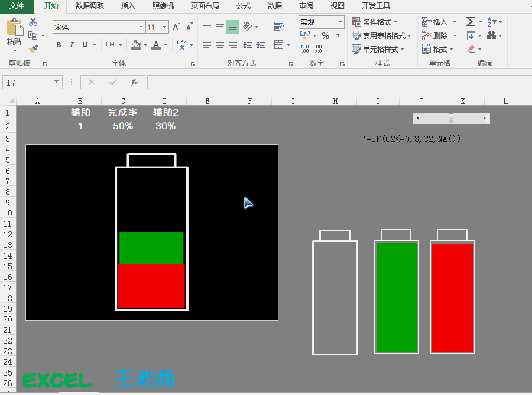Viewport: 532px width, 395px height.
Task: Switch to the 开发工具 Developer tab
Action: tap(375, 6)
